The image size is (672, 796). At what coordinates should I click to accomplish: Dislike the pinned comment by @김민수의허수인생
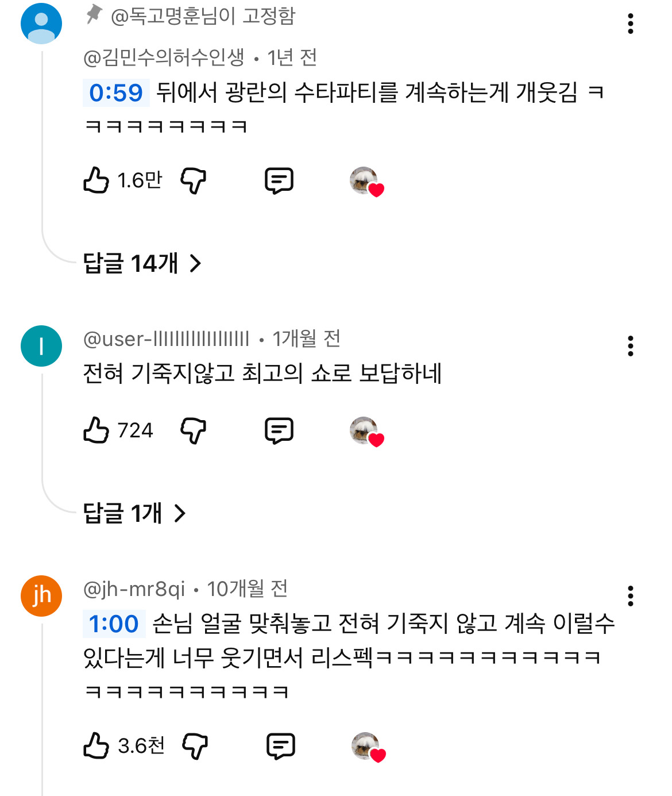point(194,180)
